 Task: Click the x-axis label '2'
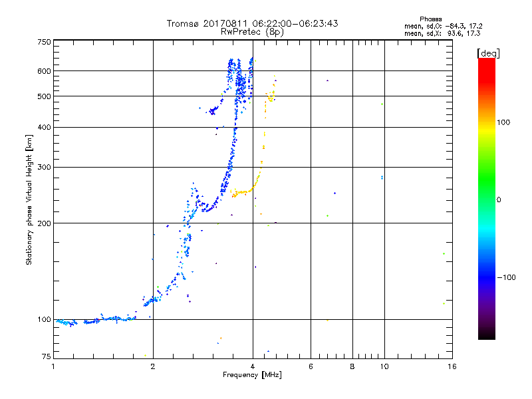click(x=153, y=366)
